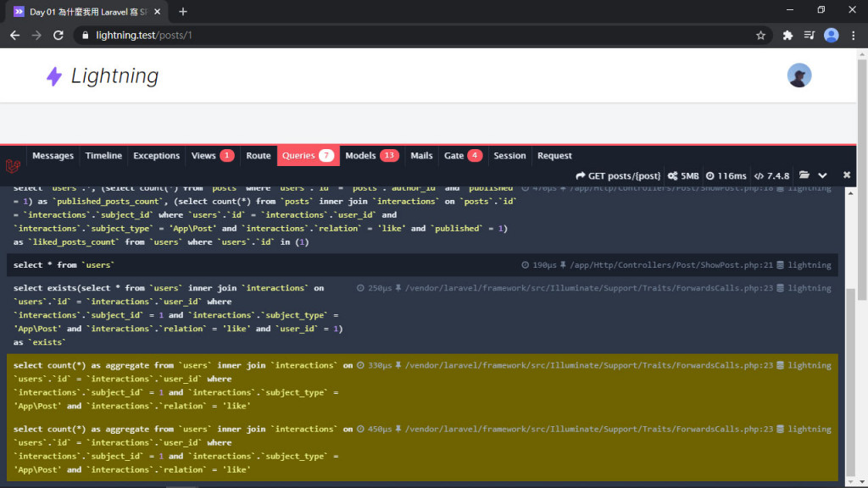868x488 pixels.
Task: Click the 116ms request duration indicator
Action: pyautogui.click(x=726, y=176)
